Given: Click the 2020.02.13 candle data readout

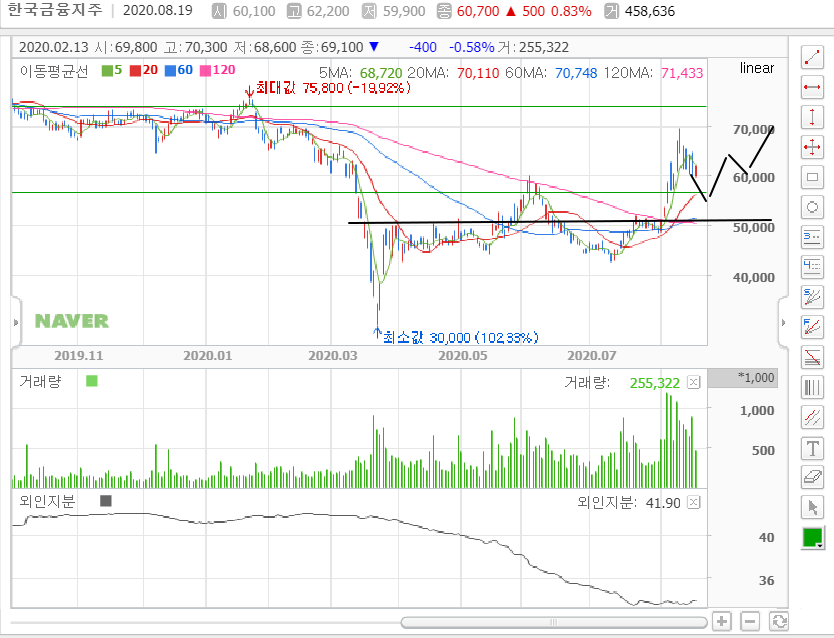Looking at the screenshot, I should [x=294, y=47].
